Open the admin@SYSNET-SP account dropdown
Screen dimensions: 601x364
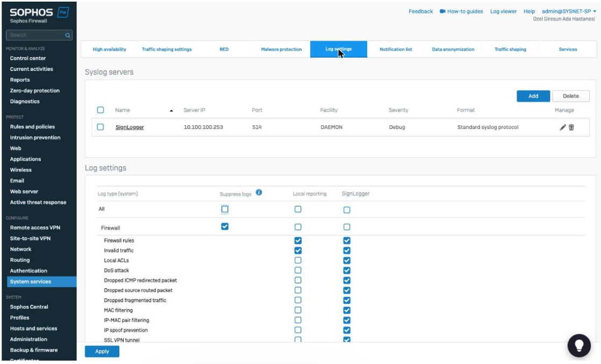tap(569, 11)
